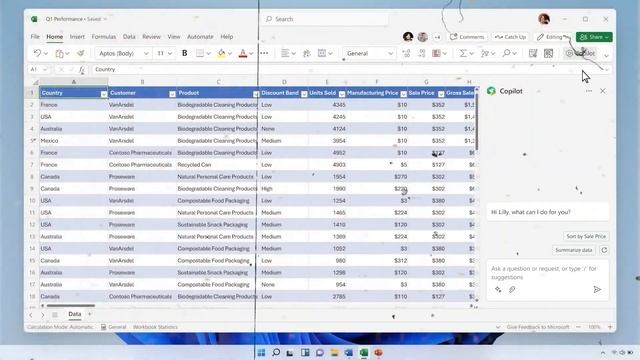Click the green Share button
640x360 pixels.
[594, 37]
